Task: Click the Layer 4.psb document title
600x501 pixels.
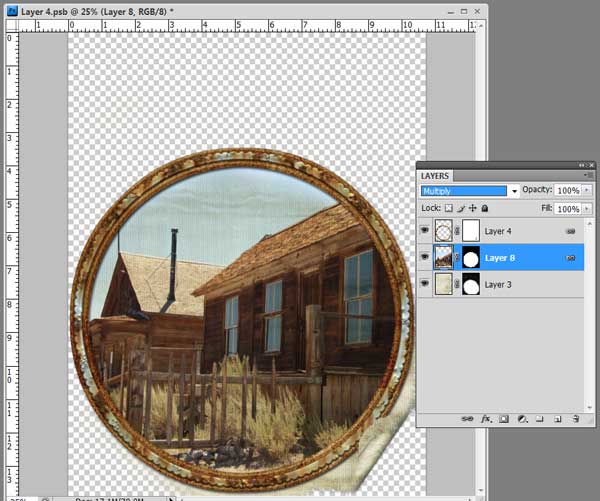Action: [97, 12]
